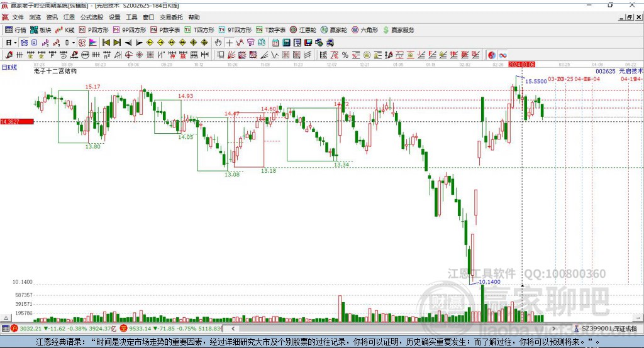The width and height of the screenshot is (644, 348).
Task: Switch to the K线 view button
Action: (x=65, y=30)
